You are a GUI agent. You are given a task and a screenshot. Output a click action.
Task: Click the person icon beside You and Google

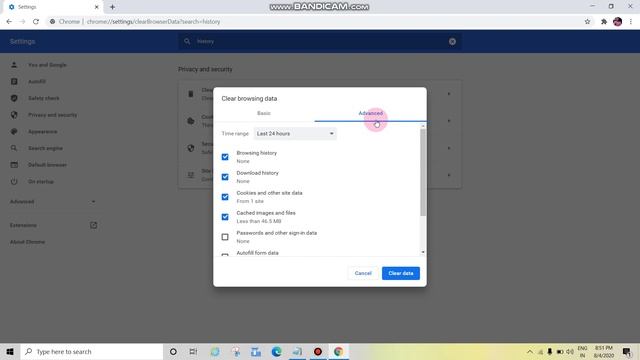click(14, 65)
